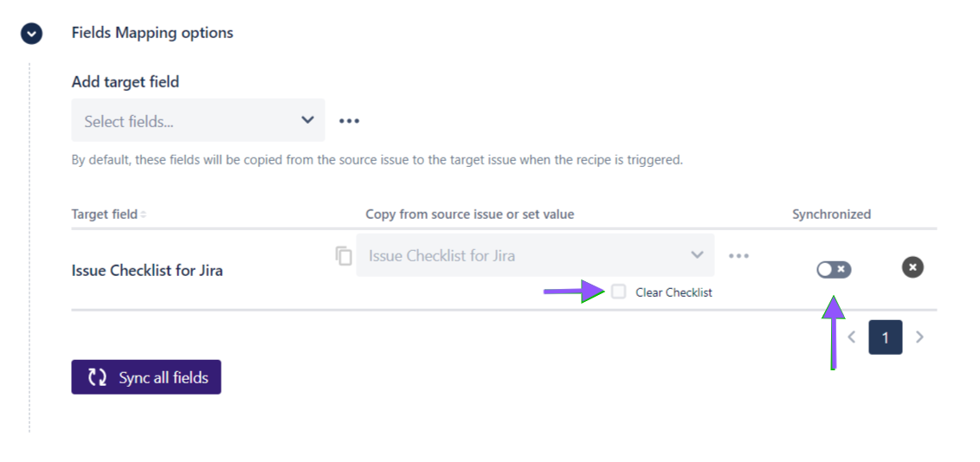Click the sync arrows icon on Sync button
Viewport: 980px width, 462px height.
98,377
